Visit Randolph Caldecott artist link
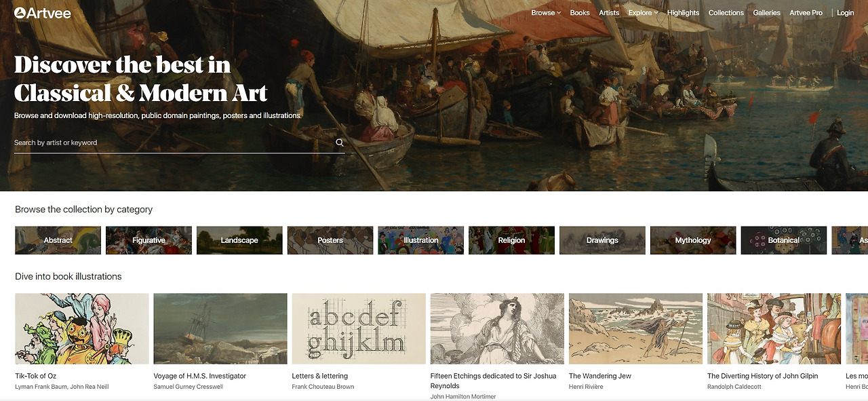Image resolution: width=868 pixels, height=401 pixels. [735, 387]
